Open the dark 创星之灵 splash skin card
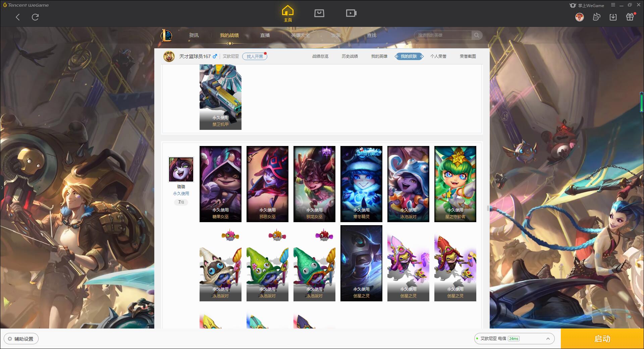644x349 pixels. 361,263
